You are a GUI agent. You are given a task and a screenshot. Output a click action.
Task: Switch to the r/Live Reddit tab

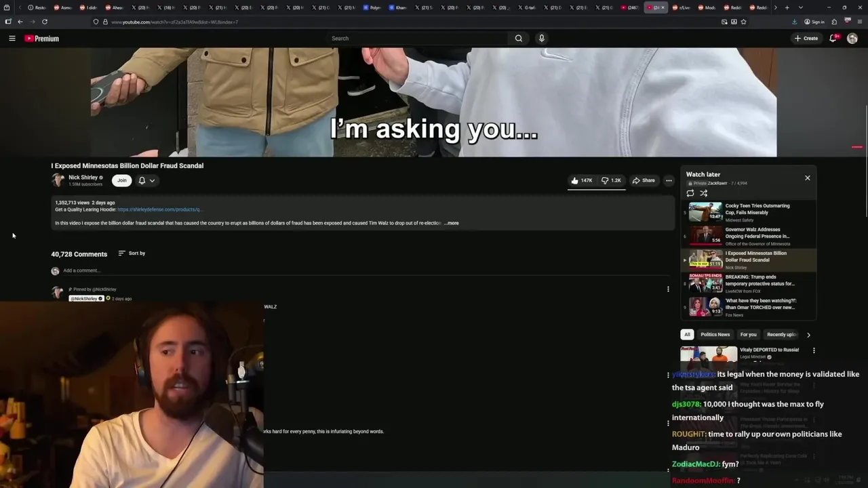click(x=682, y=7)
